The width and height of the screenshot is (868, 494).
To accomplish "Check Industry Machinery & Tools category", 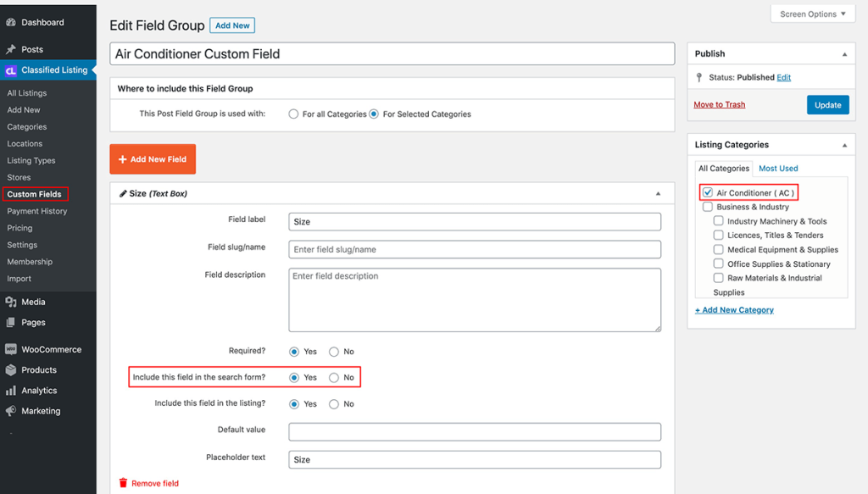I will [x=719, y=220].
